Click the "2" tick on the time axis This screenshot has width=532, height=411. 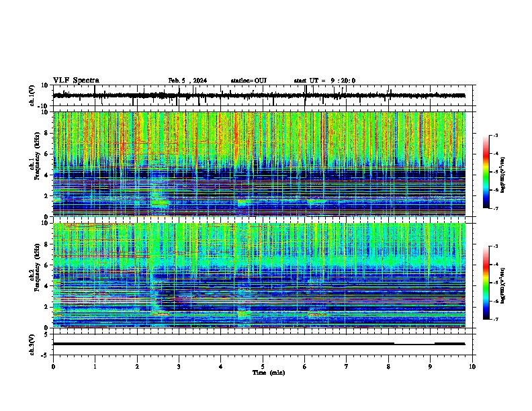[x=137, y=367]
